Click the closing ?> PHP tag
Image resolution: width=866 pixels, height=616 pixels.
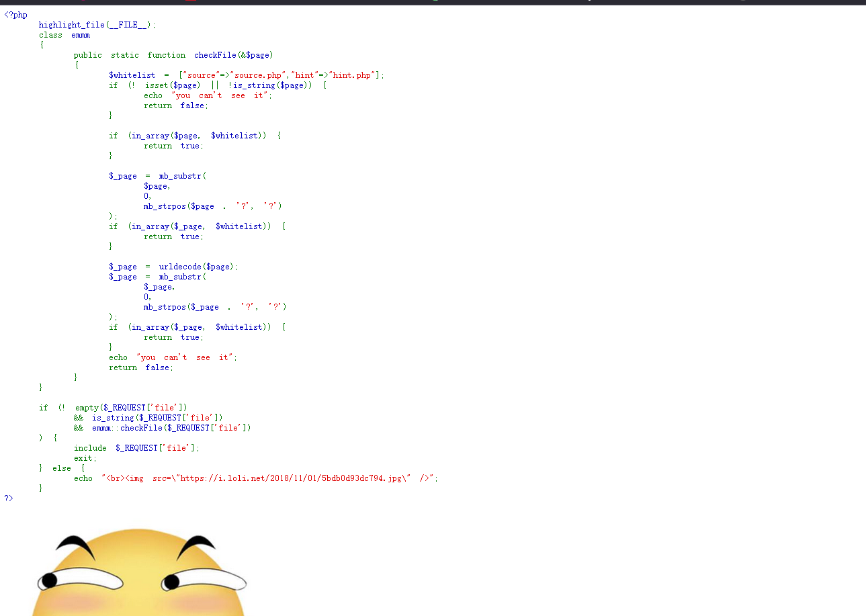pyautogui.click(x=9, y=498)
